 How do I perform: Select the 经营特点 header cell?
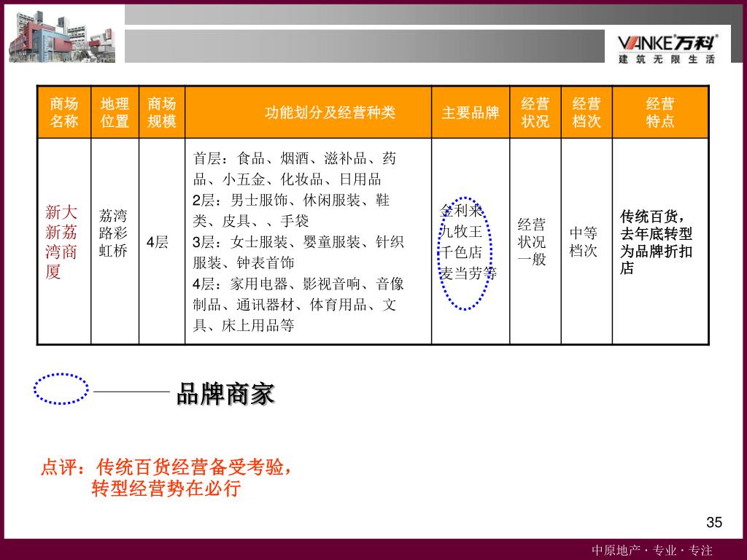[x=660, y=112]
